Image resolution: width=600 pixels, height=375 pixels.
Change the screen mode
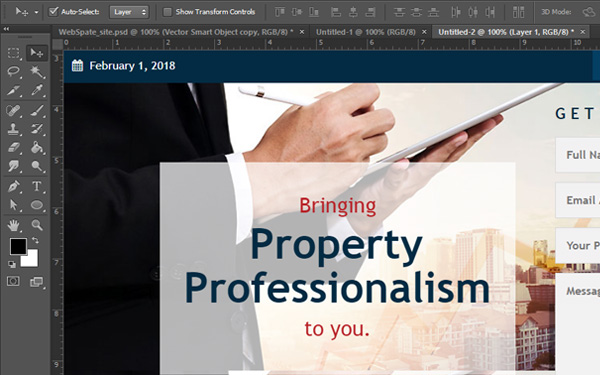pyautogui.click(x=37, y=282)
